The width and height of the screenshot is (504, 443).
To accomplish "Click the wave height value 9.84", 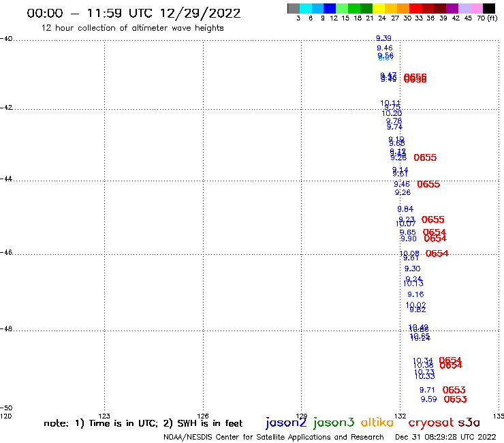I will point(405,209).
